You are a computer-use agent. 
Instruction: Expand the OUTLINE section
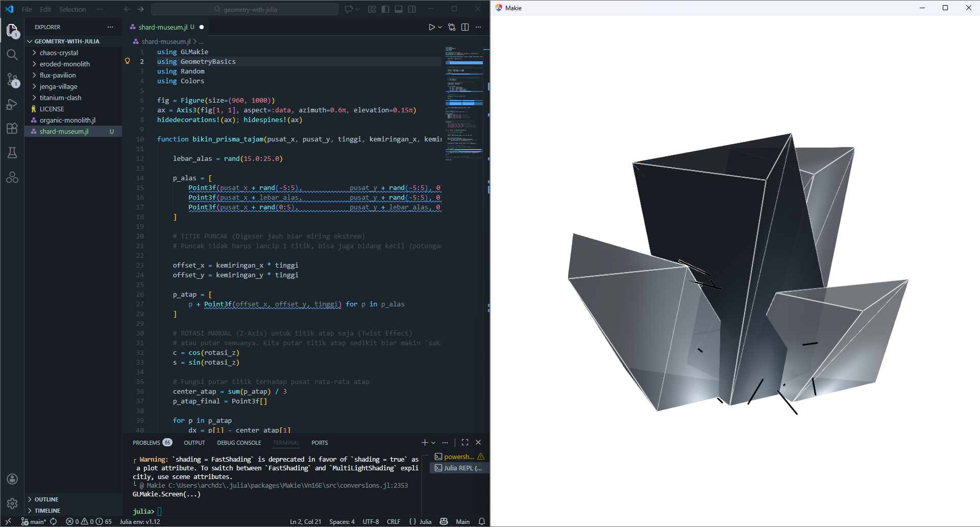click(x=46, y=499)
